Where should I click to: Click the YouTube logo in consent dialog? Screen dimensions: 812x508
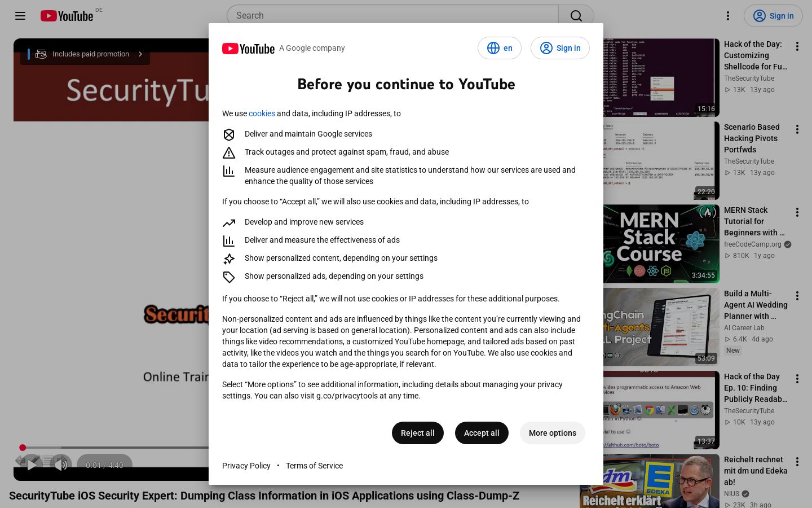[248, 49]
